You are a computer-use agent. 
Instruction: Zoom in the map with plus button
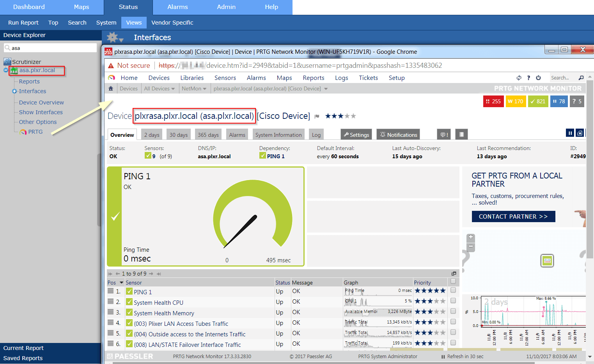(x=471, y=237)
